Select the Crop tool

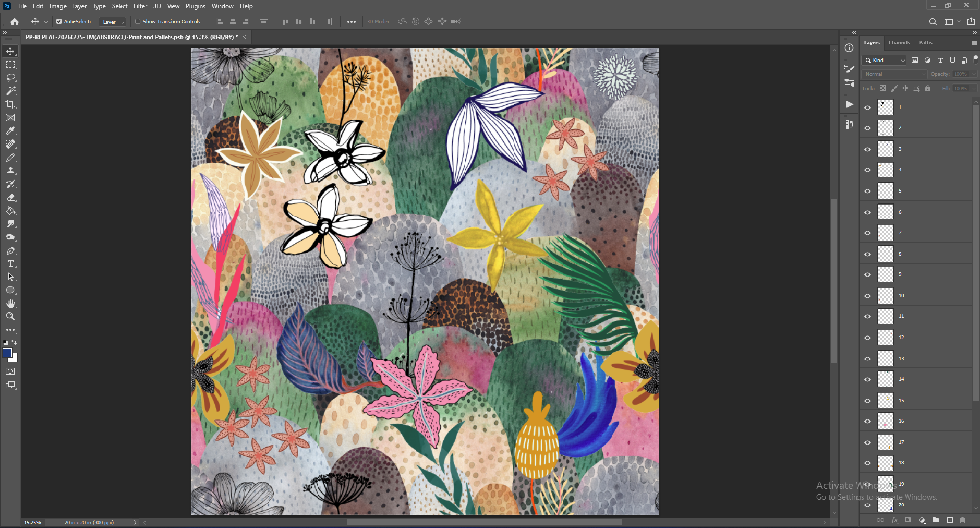(x=11, y=105)
